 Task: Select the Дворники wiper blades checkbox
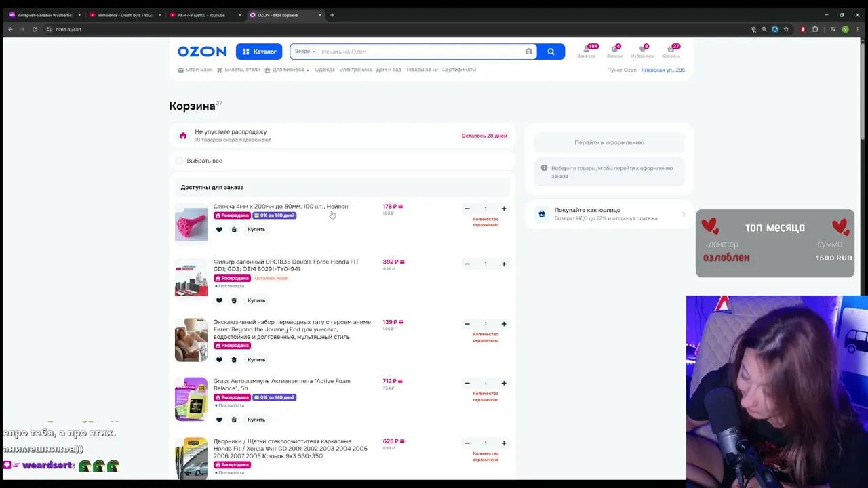click(179, 441)
